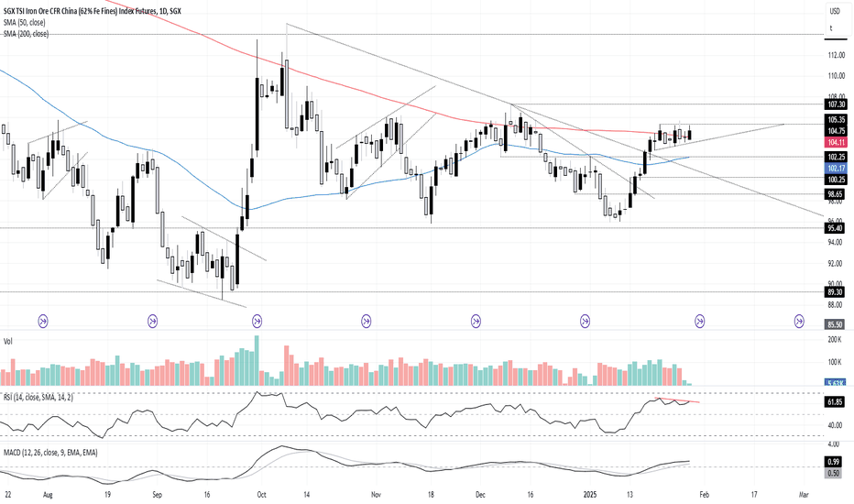
Task: Open the USD currency selector
Action: click(x=835, y=11)
